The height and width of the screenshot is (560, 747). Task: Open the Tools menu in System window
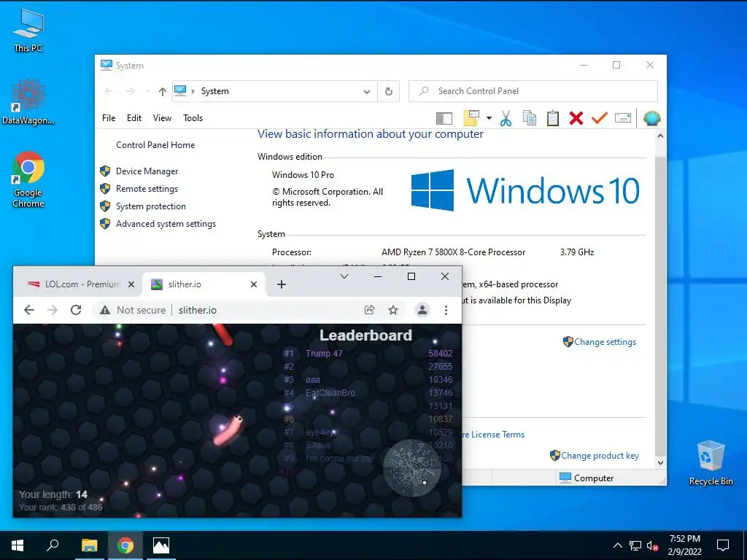193,118
